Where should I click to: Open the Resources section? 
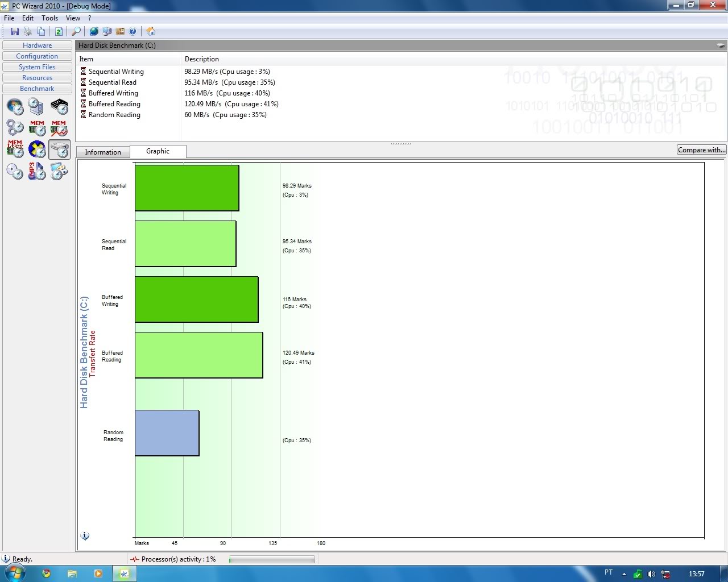(x=37, y=78)
